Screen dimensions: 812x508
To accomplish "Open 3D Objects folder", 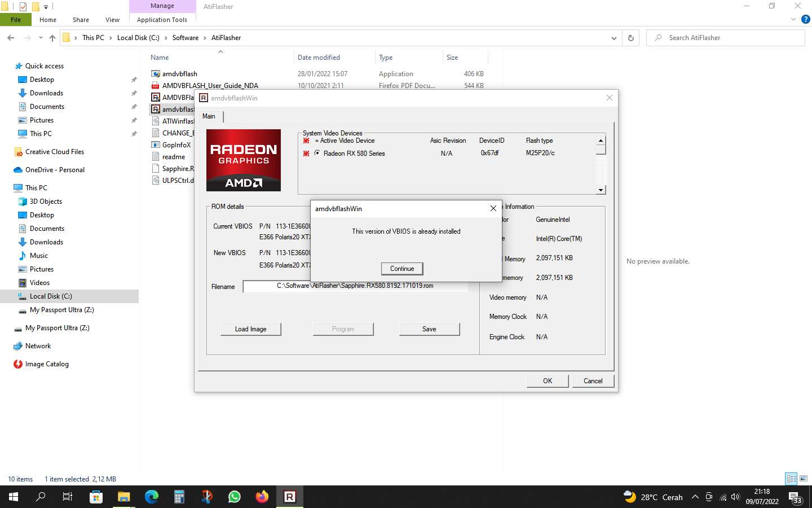I will [x=46, y=202].
